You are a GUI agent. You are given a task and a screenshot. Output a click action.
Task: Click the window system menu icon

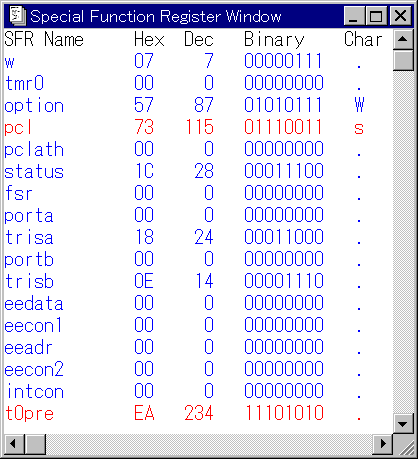click(x=17, y=16)
